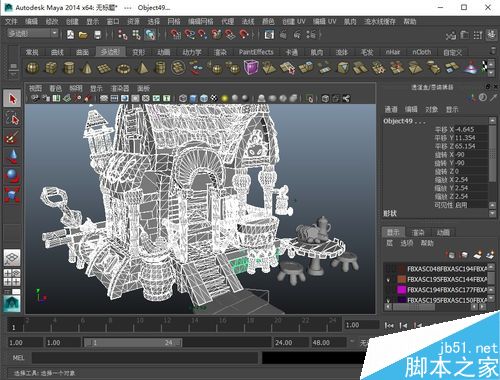Click the MEL command input field
Viewport: 500px width, 380px height.
pyautogui.click(x=145, y=358)
